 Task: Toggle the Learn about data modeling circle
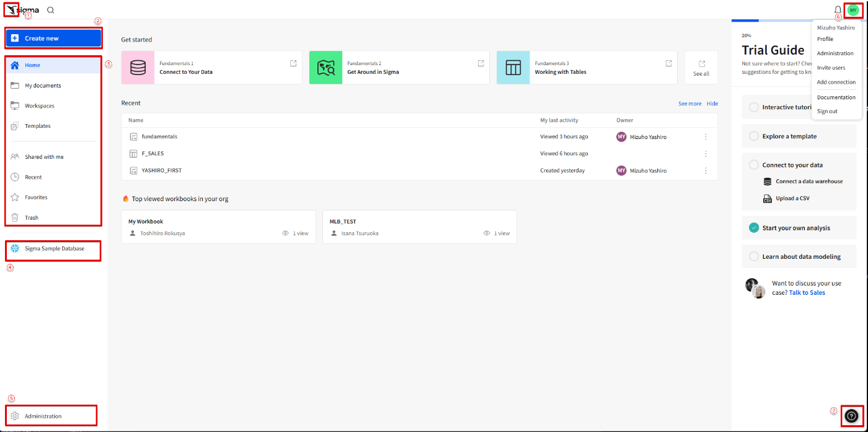tap(754, 256)
